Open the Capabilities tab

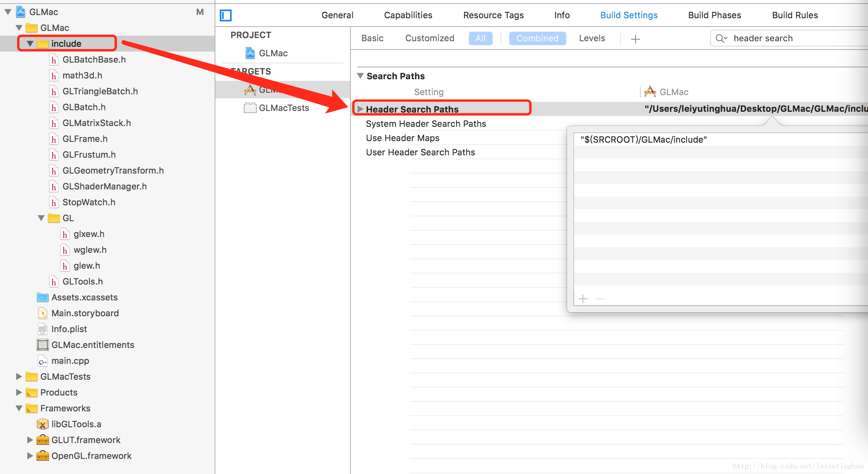point(408,15)
